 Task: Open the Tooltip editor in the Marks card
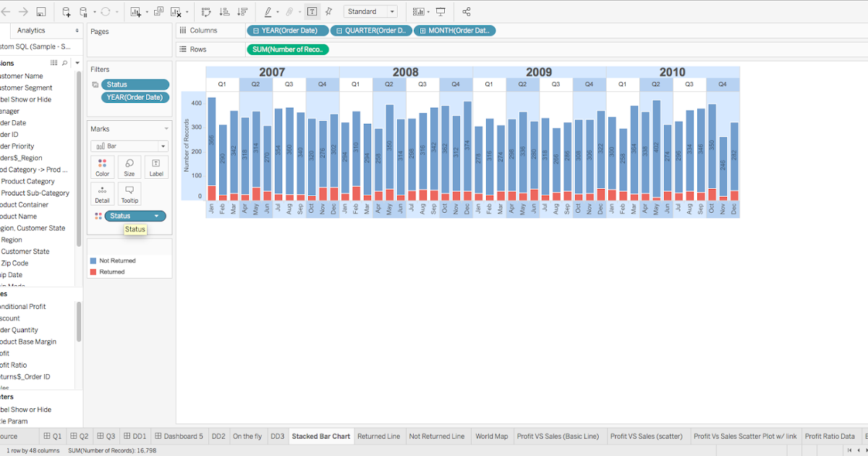point(129,193)
